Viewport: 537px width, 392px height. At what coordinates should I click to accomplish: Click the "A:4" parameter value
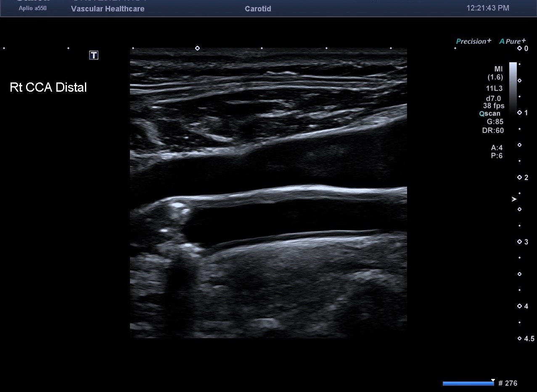[497, 148]
